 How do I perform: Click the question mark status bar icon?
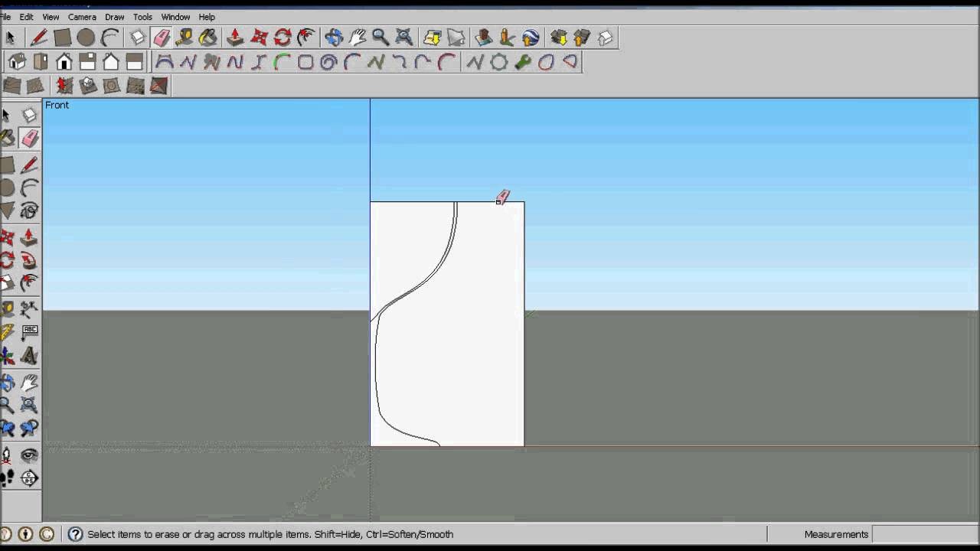click(x=75, y=534)
